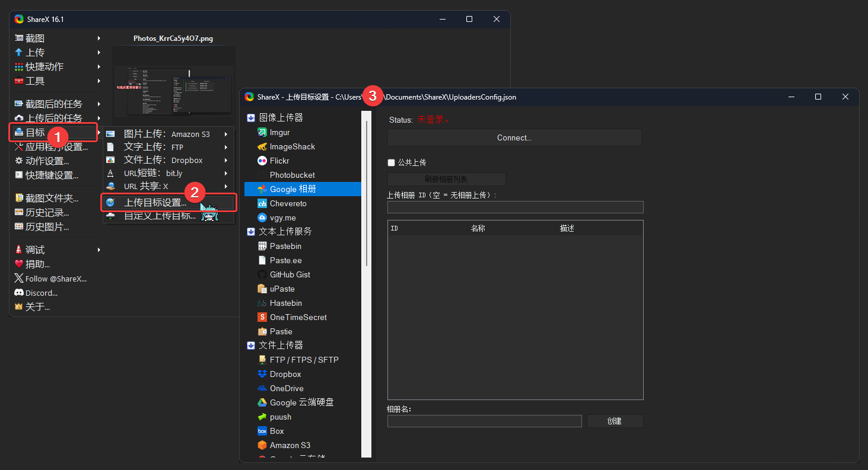Expand the 截图 submenu arrow
Screen dimensions: 868x470
pos(99,38)
